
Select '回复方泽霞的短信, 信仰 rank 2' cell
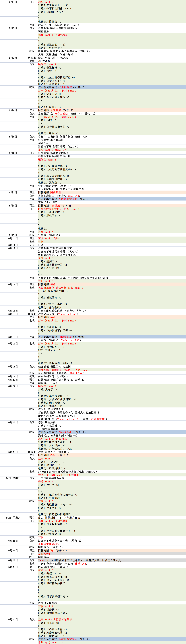[x=112, y=209]
